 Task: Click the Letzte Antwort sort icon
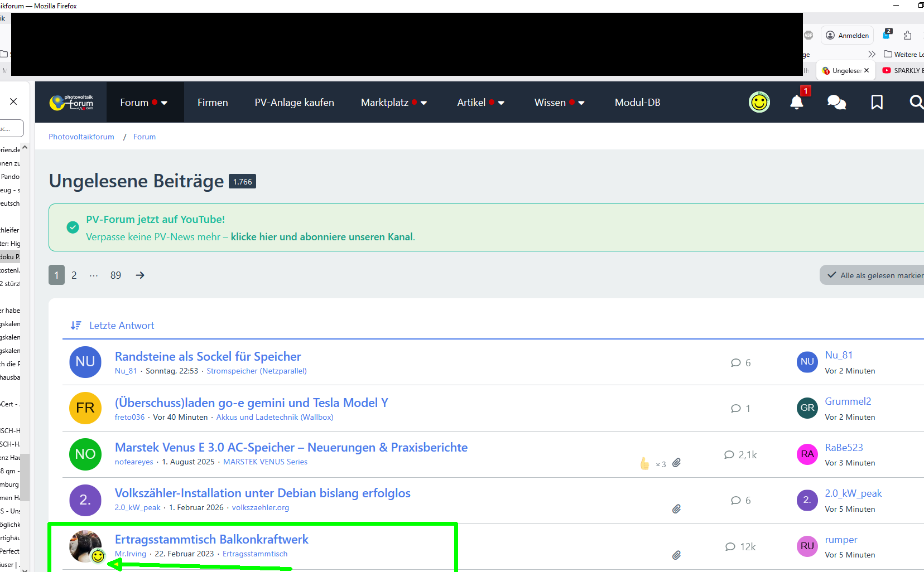76,326
